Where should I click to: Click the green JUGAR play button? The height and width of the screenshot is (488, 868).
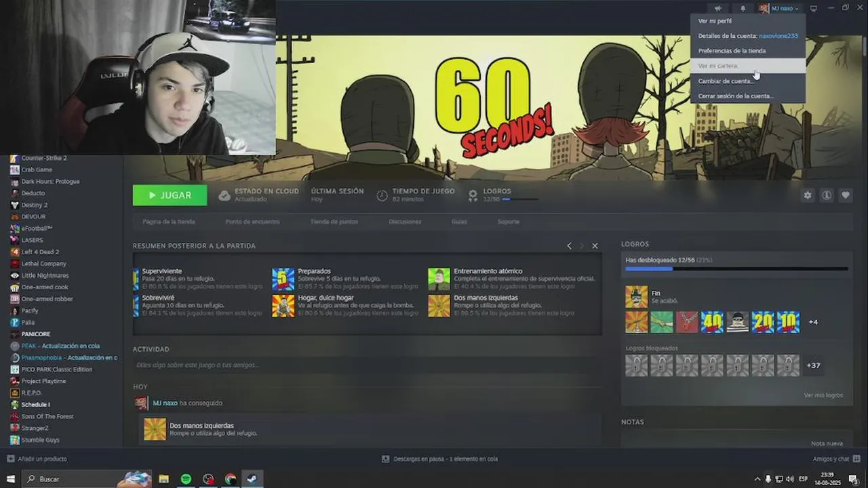coord(170,195)
